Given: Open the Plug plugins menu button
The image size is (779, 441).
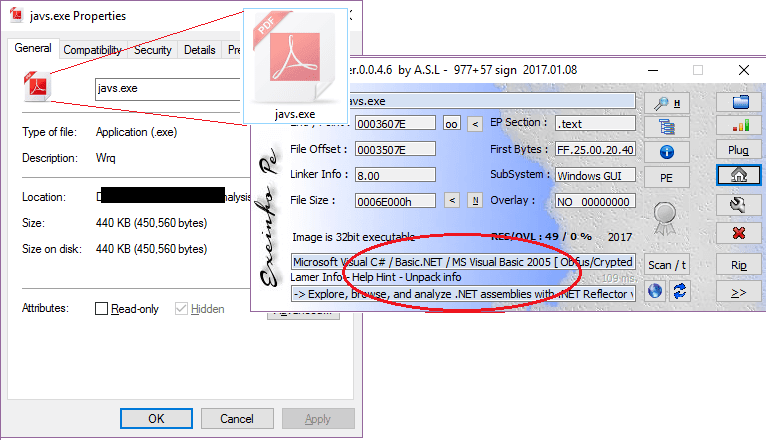Looking at the screenshot, I should coord(739,150).
